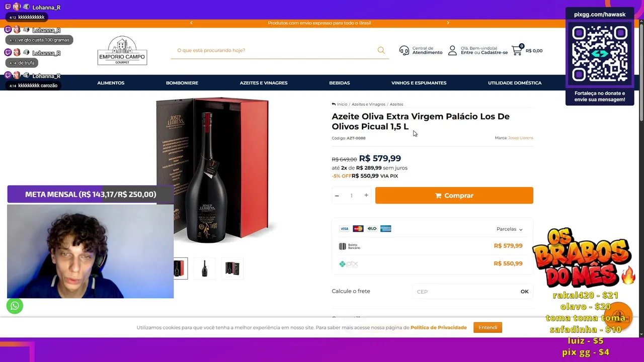Click the banner previous arrow
Image resolution: width=644 pixels, height=362 pixels.
point(191,23)
